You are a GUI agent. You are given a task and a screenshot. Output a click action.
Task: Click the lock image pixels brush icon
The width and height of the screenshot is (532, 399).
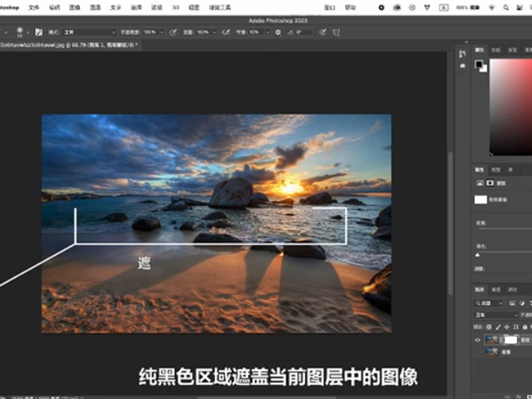(x=498, y=327)
